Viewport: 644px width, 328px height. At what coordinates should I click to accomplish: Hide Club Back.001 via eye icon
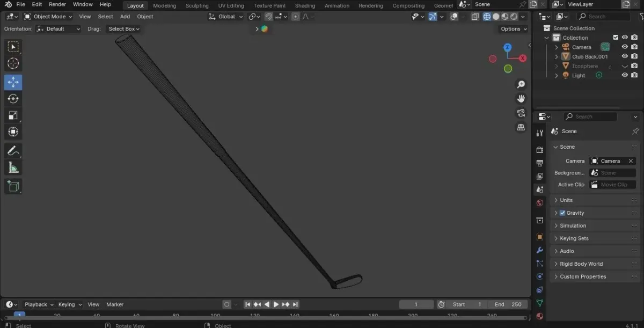point(625,56)
